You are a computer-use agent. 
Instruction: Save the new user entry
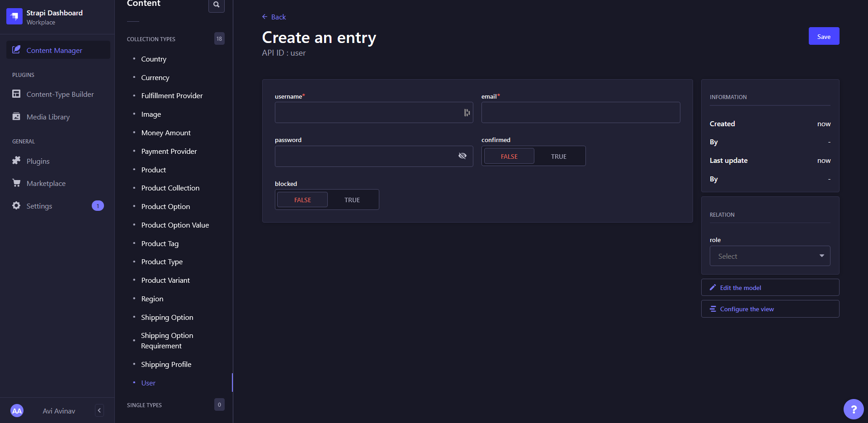point(824,36)
